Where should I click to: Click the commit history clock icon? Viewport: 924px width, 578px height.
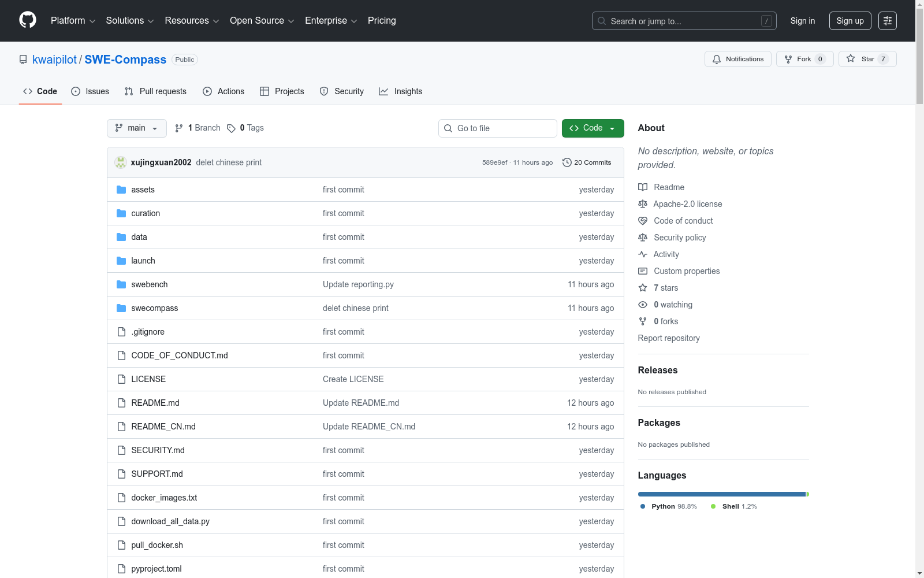click(x=567, y=162)
